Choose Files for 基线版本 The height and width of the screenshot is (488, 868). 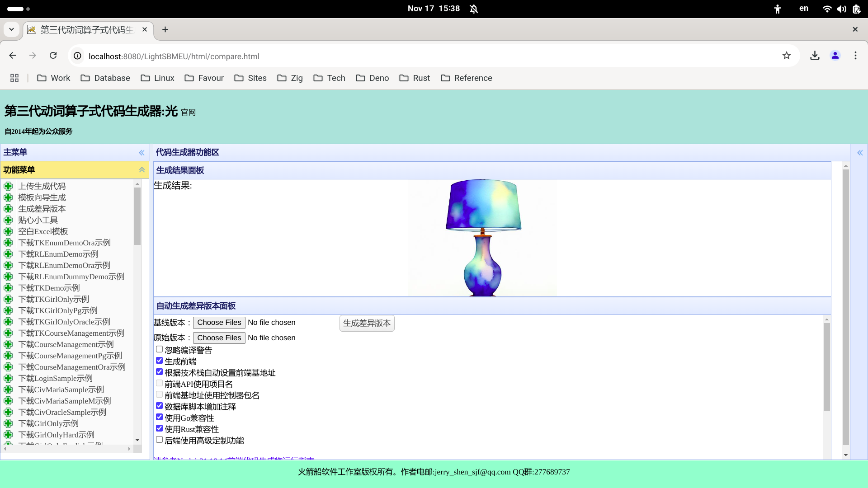click(x=219, y=323)
